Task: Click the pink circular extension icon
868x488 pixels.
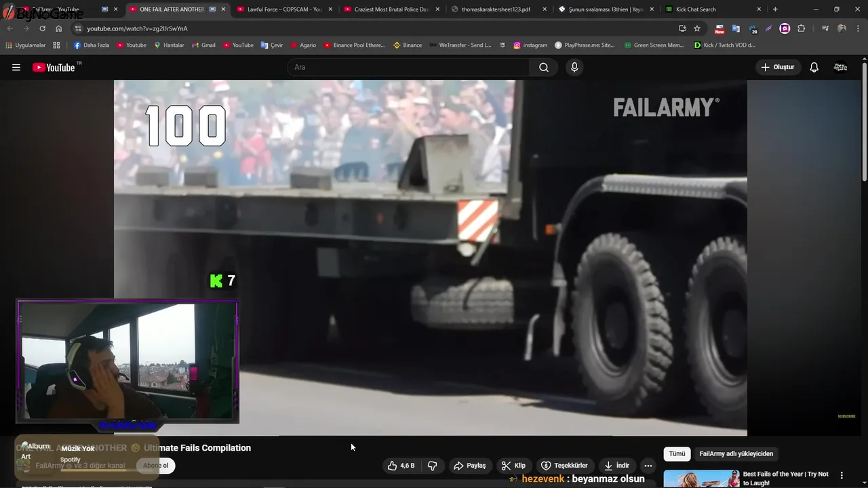Action: (x=785, y=28)
